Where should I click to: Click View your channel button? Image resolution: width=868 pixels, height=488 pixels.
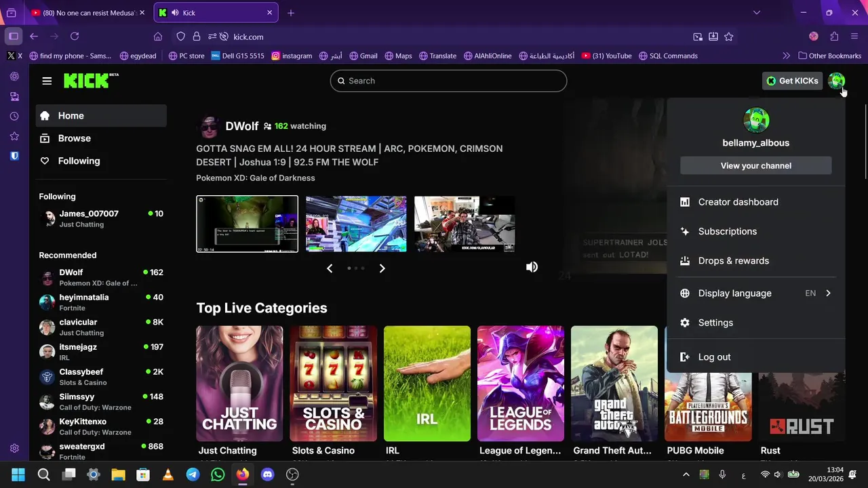pyautogui.click(x=755, y=165)
